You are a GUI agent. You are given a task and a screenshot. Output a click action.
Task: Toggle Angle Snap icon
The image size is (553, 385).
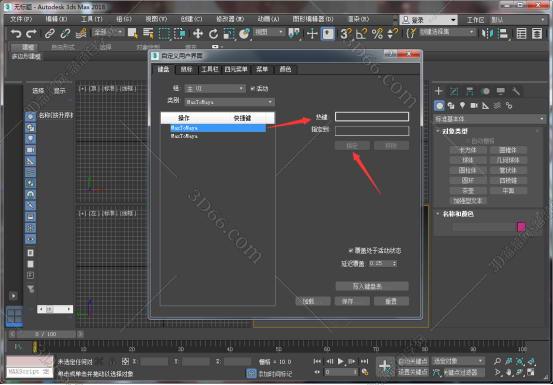361,34
